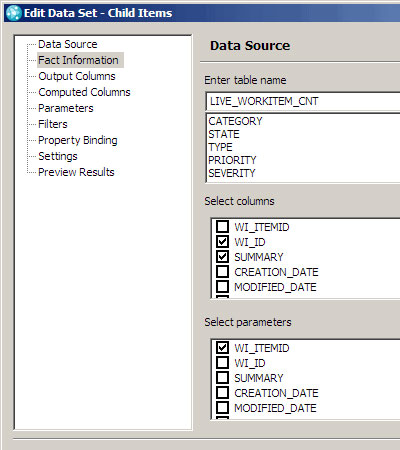Open the Data Source tree item
The height and width of the screenshot is (450, 400).
tap(68, 44)
